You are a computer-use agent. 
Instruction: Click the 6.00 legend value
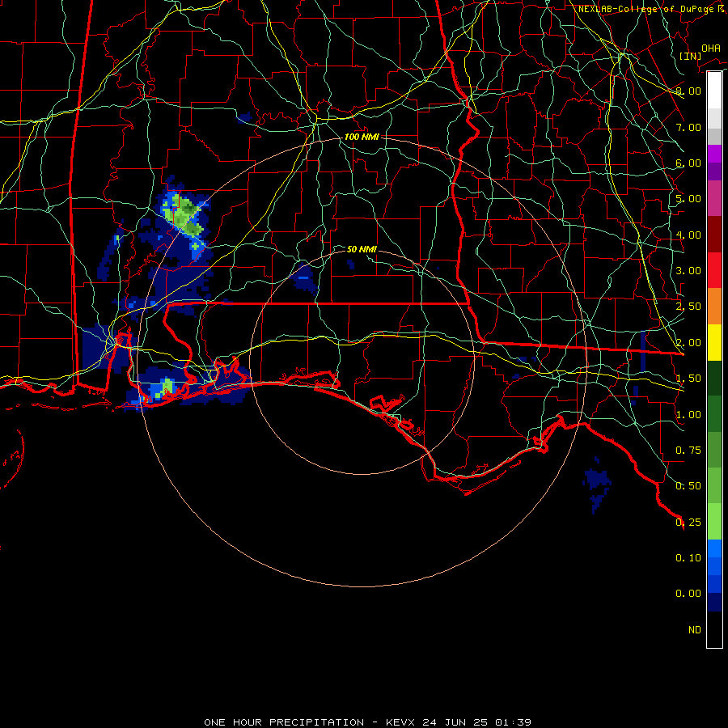(688, 163)
